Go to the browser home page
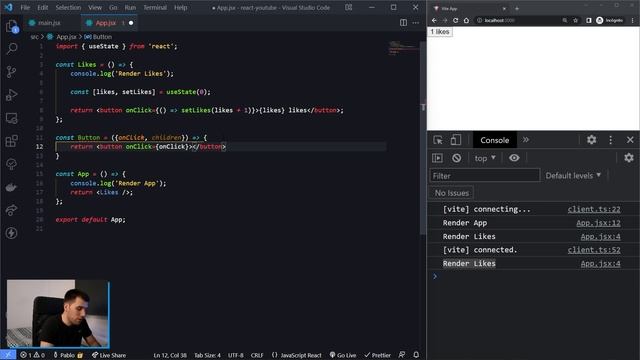The image size is (640, 360). coord(466,20)
